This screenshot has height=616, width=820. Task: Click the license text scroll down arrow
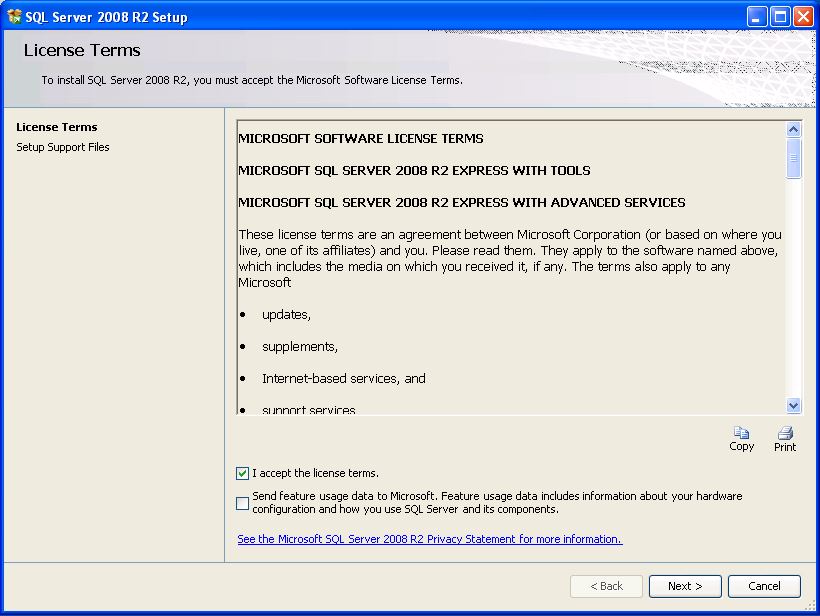click(x=794, y=405)
